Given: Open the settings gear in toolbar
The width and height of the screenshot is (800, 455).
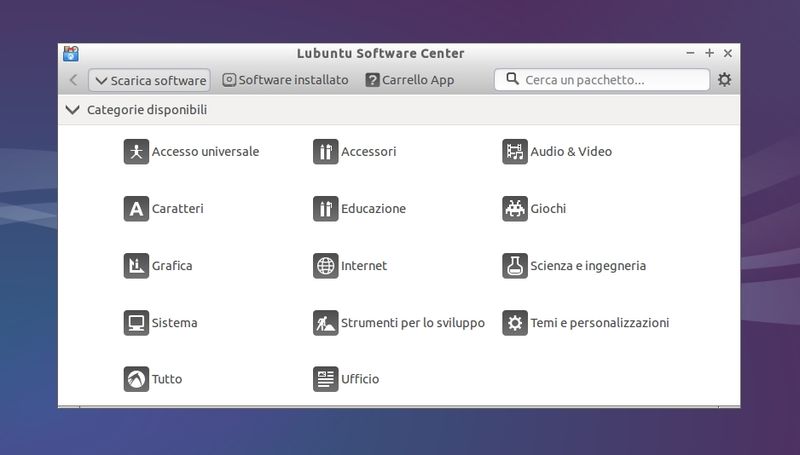Looking at the screenshot, I should tap(724, 80).
